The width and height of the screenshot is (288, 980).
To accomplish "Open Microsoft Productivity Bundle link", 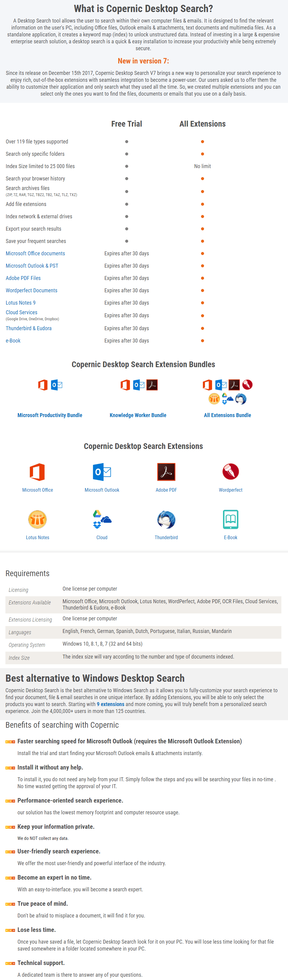I will pyautogui.click(x=50, y=415).
